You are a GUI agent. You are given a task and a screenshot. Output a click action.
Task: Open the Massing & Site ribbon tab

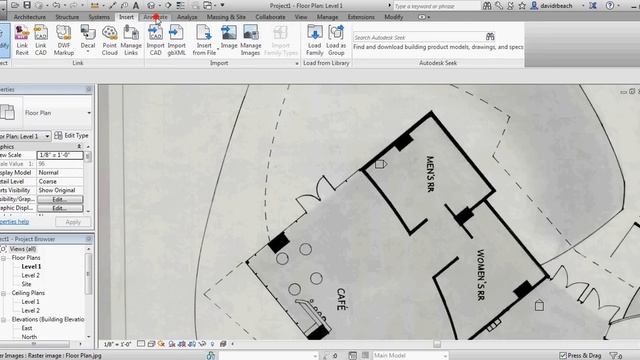tap(226, 17)
